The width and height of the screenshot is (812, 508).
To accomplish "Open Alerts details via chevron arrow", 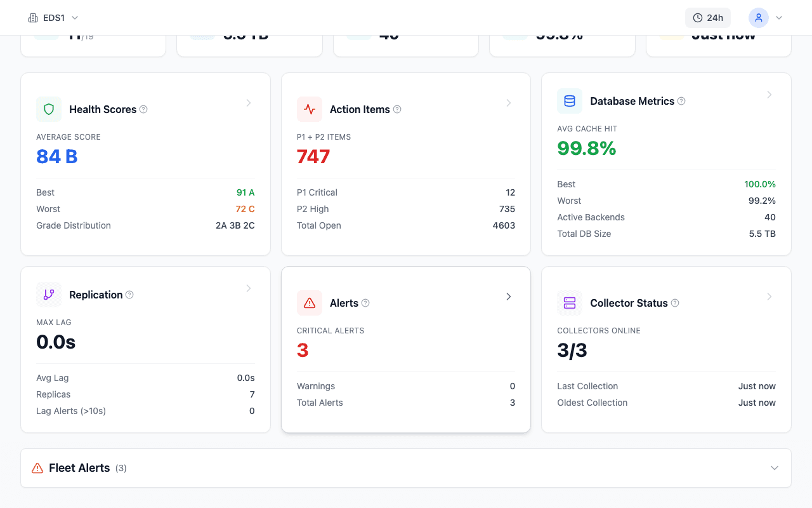I will (508, 297).
